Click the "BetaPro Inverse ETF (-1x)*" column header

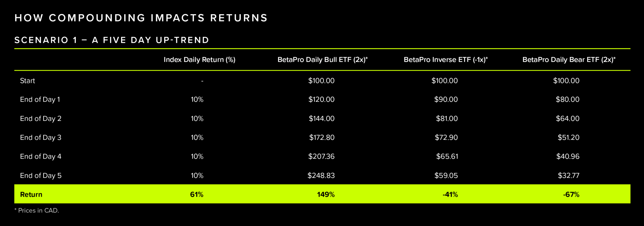[445, 60]
